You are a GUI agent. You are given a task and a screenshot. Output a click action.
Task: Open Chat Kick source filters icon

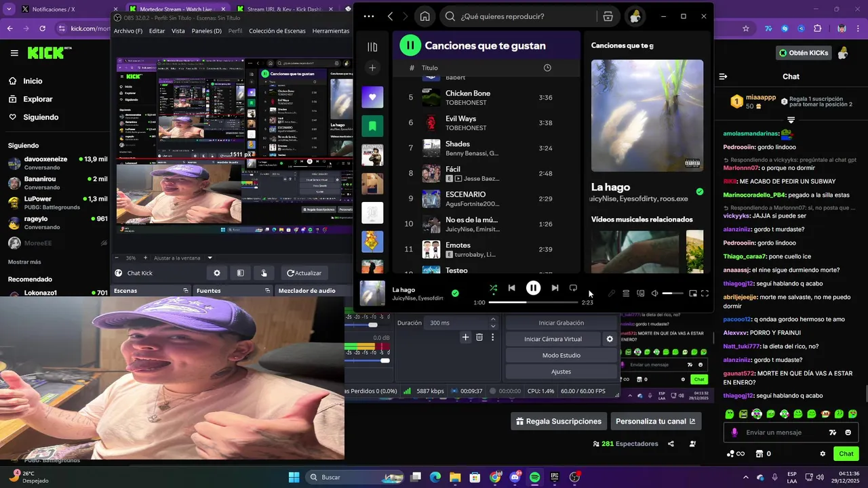click(x=240, y=273)
